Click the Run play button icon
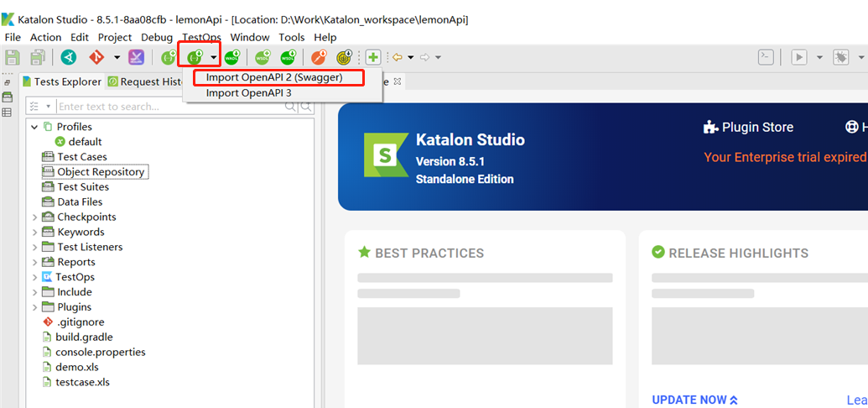This screenshot has width=868, height=408. tap(799, 57)
